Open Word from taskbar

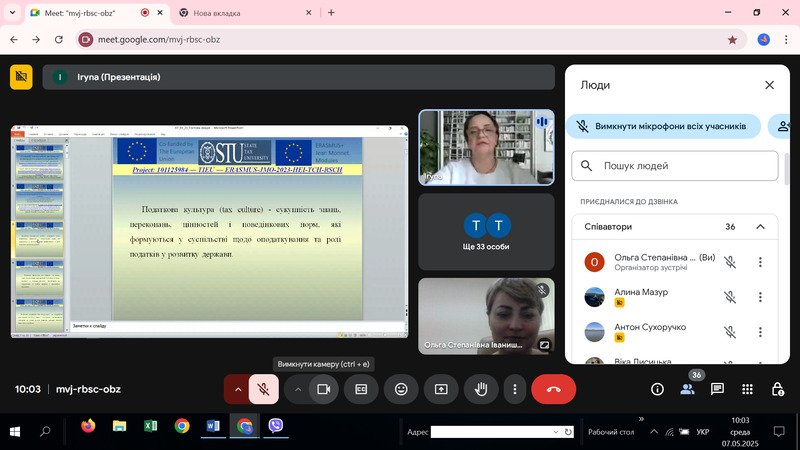213,426
